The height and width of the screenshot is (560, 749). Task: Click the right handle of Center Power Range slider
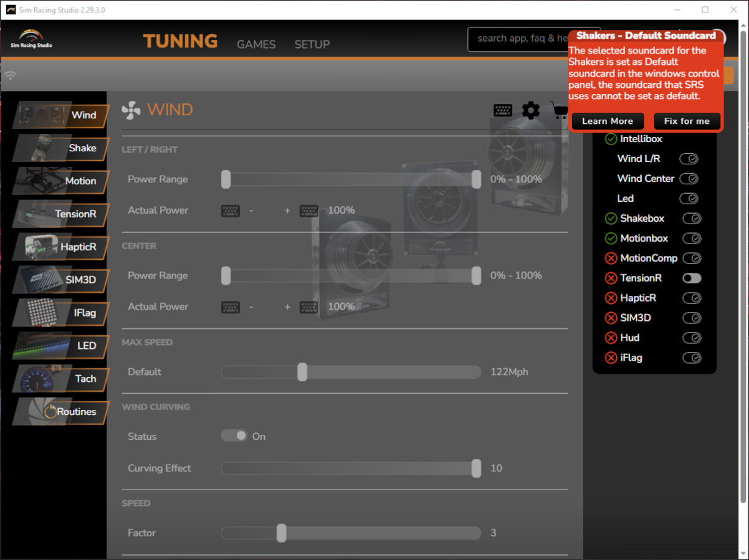477,276
